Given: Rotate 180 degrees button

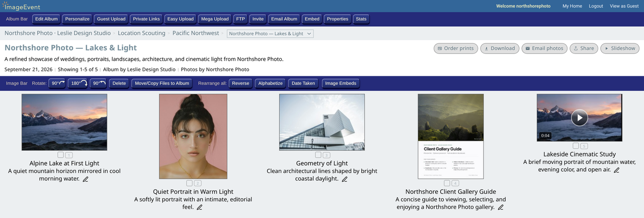Looking at the screenshot, I should click(77, 83).
